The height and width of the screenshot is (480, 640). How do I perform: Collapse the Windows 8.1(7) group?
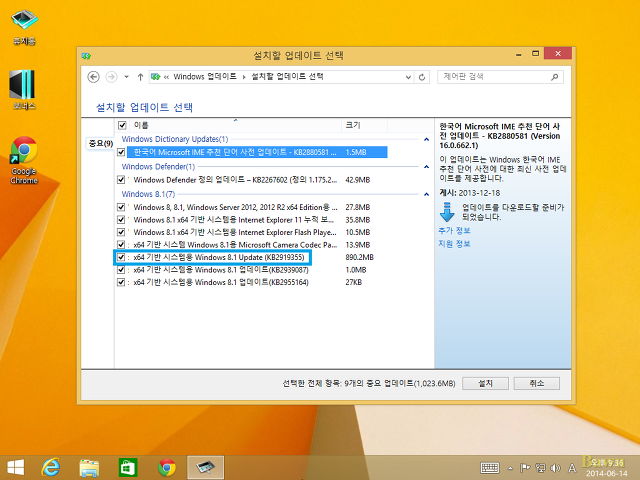tap(426, 194)
